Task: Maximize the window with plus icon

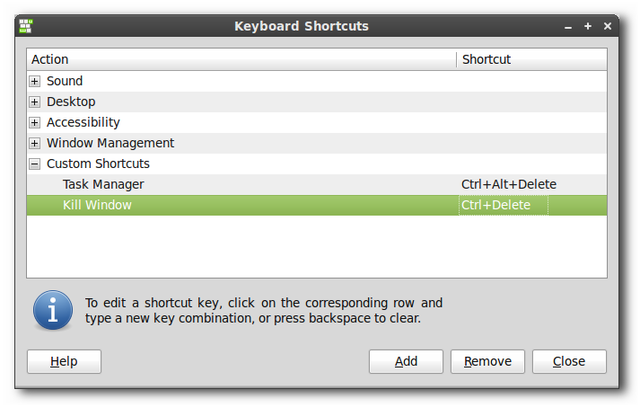Action: (588, 26)
